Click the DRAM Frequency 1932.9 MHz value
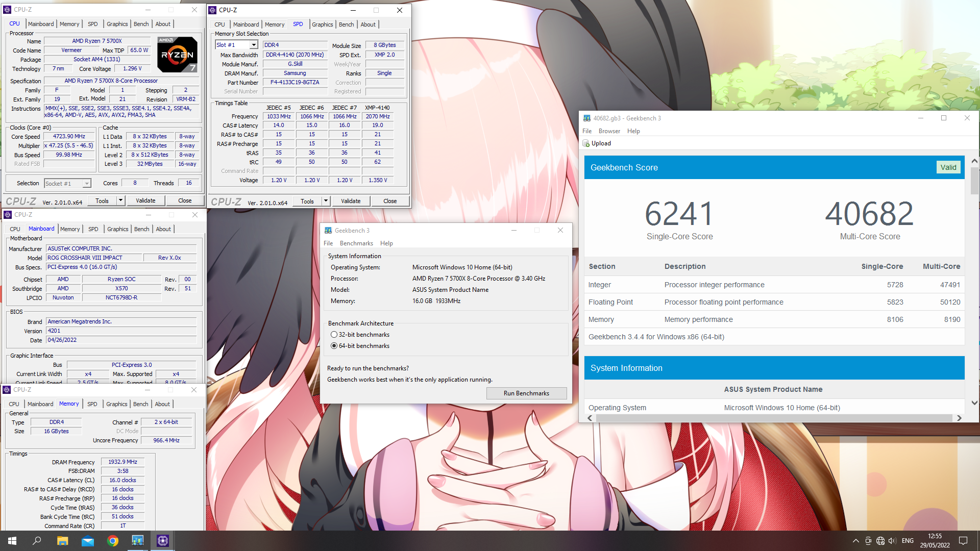980x551 pixels. tap(122, 462)
